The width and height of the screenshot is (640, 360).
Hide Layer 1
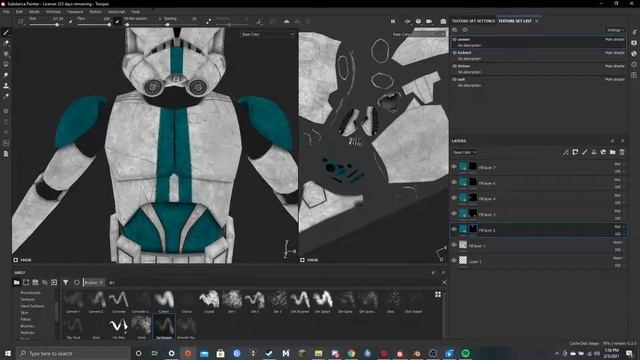[x=454, y=260]
